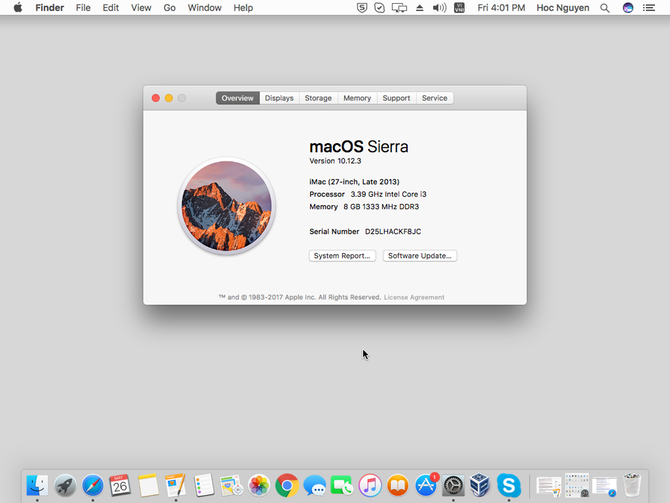Open Finder from the Dock
This screenshot has height=503, width=670.
37,485
